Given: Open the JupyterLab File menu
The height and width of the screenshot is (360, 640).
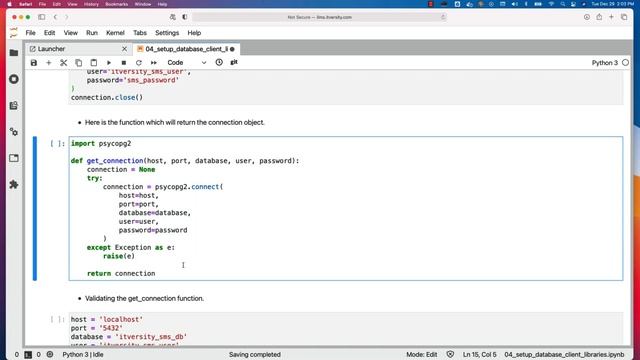Looking at the screenshot, I should click(x=31, y=33).
